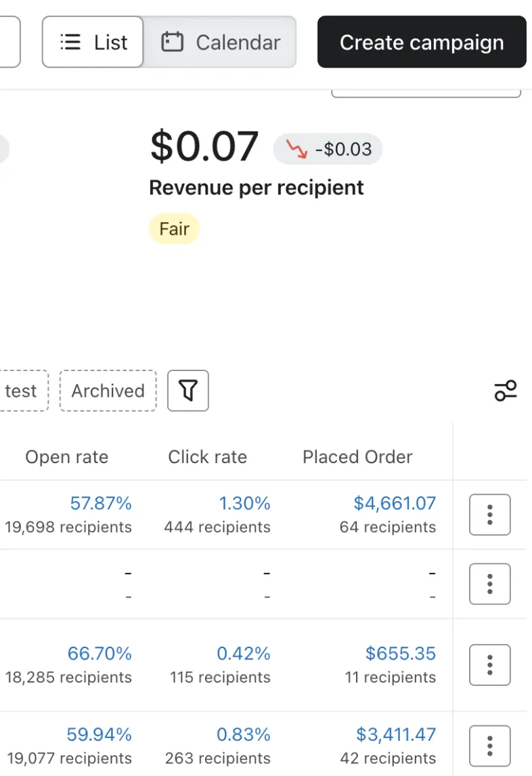Viewport: 532px width, 776px height.
Task: Open options menu for $4,661.07 campaign row
Action: (x=489, y=515)
